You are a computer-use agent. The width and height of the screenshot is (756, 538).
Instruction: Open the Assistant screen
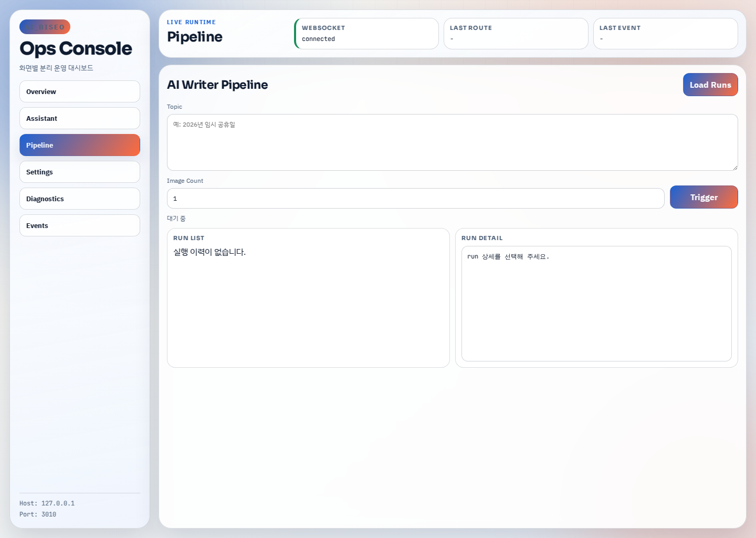(79, 118)
